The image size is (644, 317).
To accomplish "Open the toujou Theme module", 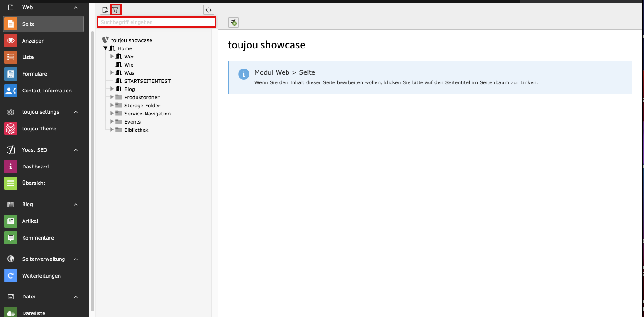I will pos(39,129).
